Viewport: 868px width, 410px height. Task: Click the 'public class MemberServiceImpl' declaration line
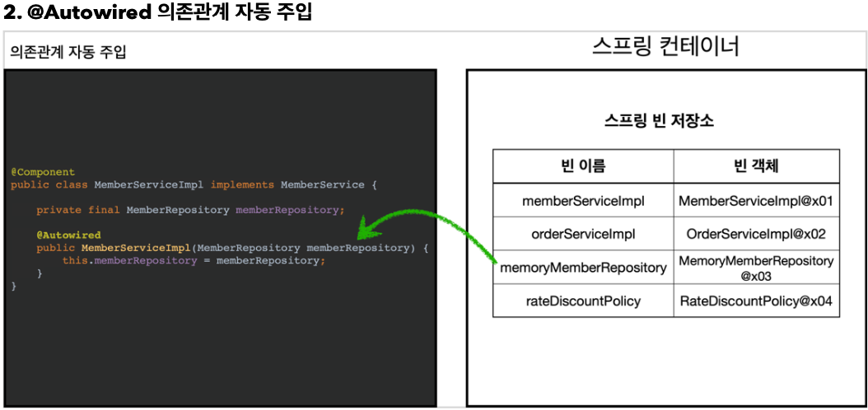pos(194,184)
